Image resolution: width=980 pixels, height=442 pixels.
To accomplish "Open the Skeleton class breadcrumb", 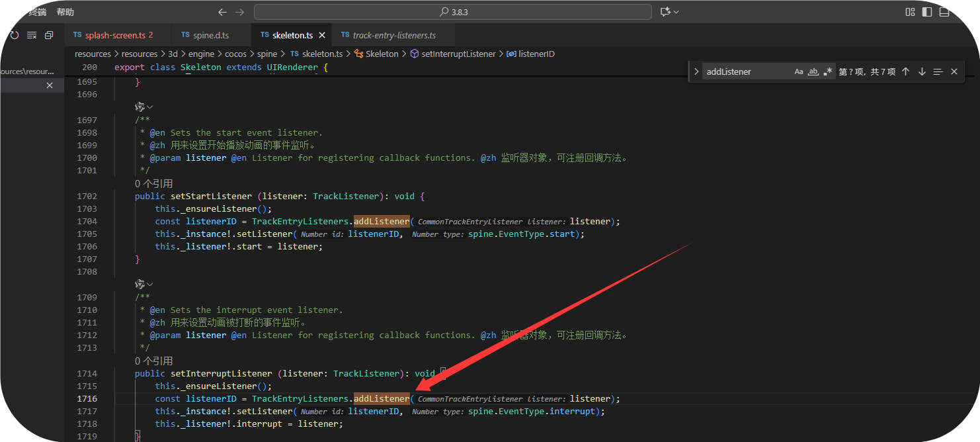I will 377,54.
